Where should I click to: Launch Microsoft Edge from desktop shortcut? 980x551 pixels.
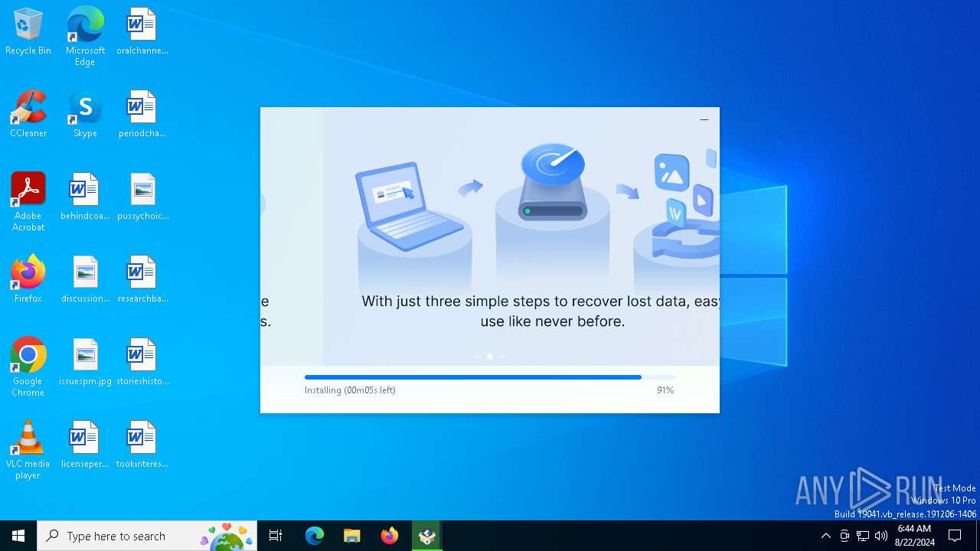point(85,37)
